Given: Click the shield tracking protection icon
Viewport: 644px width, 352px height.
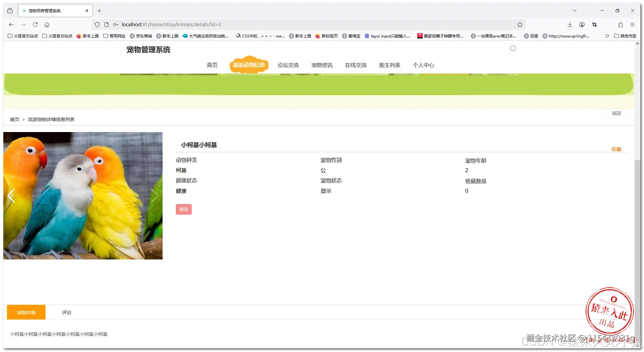Looking at the screenshot, I should coord(97,24).
